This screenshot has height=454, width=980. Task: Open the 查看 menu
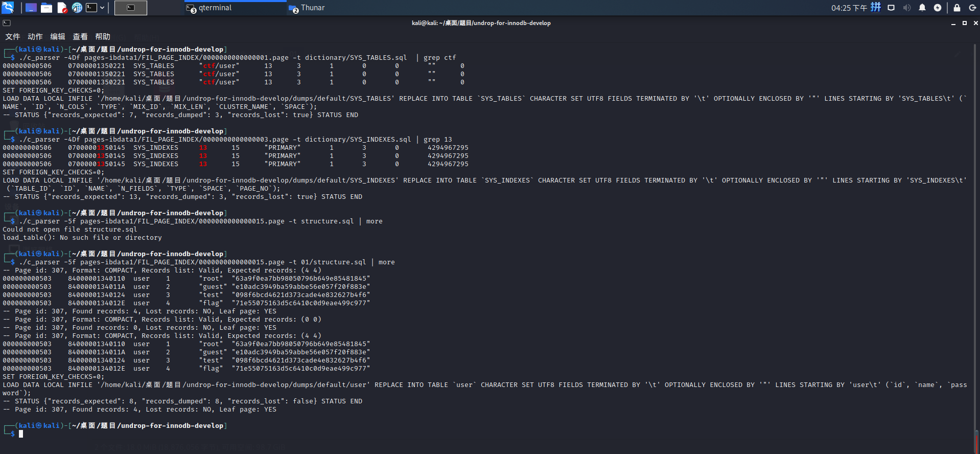pyautogui.click(x=80, y=37)
